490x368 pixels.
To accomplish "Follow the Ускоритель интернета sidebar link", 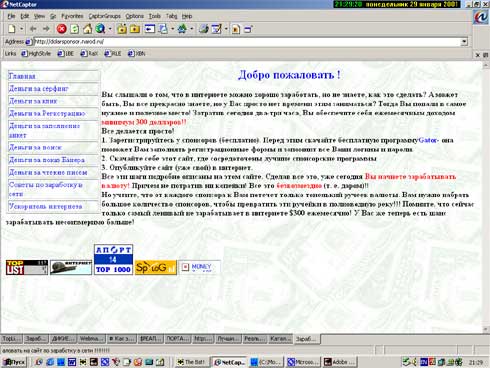I will pos(45,206).
